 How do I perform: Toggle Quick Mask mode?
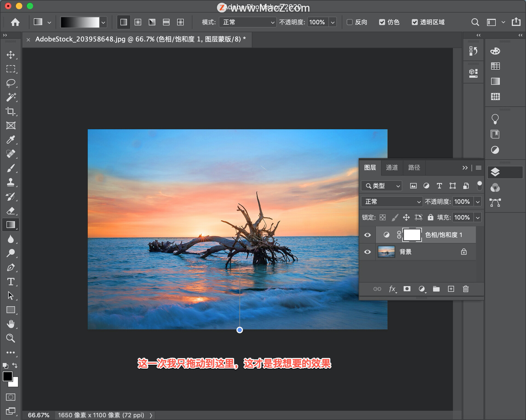tap(11, 397)
